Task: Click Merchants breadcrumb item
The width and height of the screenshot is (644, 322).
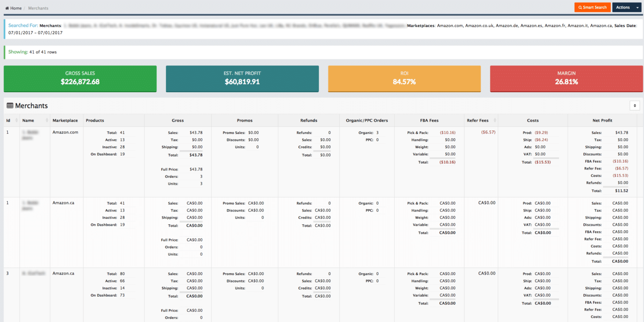Action: tap(38, 8)
